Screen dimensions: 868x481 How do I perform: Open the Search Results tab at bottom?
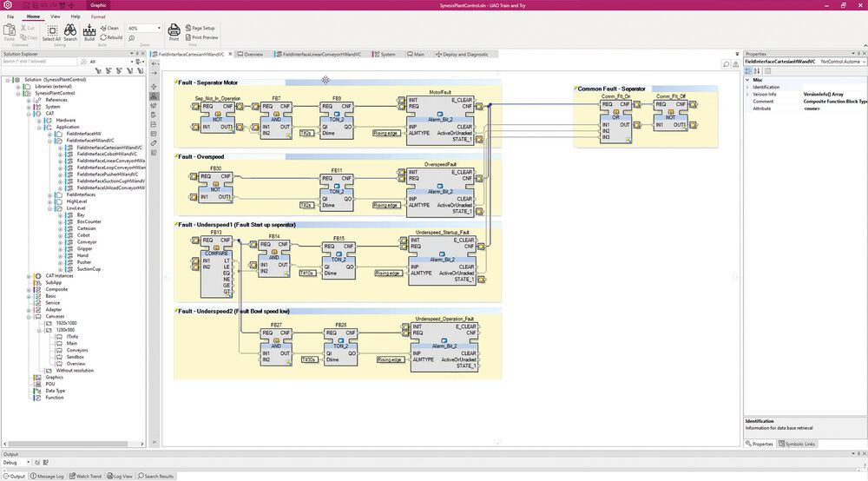155,476
